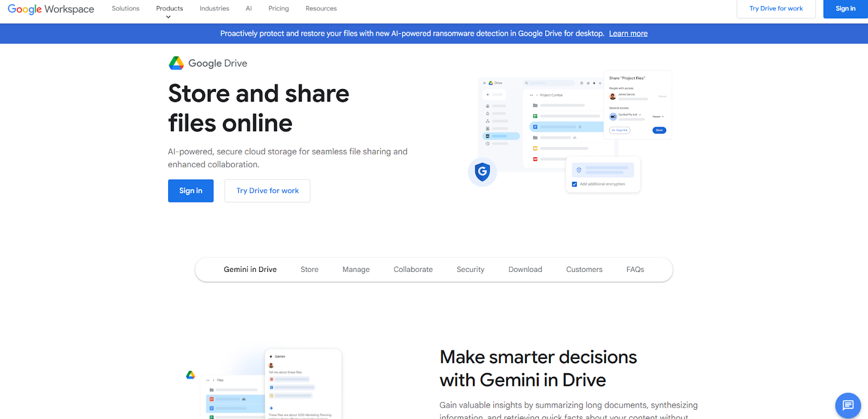Select the Download tab
Viewport: 868px width, 419px height.
click(525, 270)
